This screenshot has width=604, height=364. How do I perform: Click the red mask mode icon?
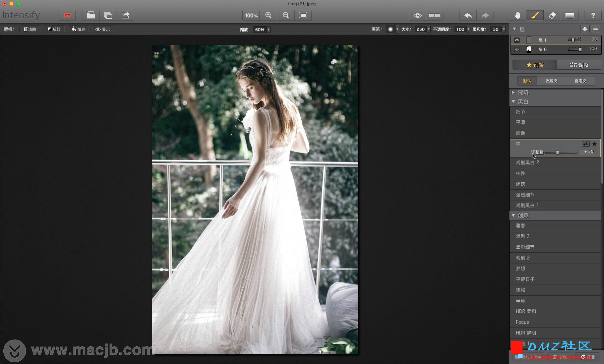click(67, 15)
